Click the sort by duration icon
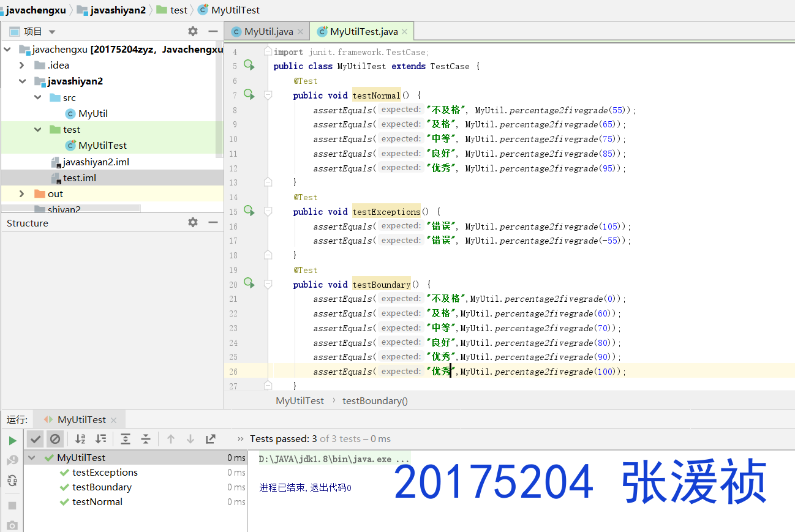The width and height of the screenshot is (795, 532). 101,439
